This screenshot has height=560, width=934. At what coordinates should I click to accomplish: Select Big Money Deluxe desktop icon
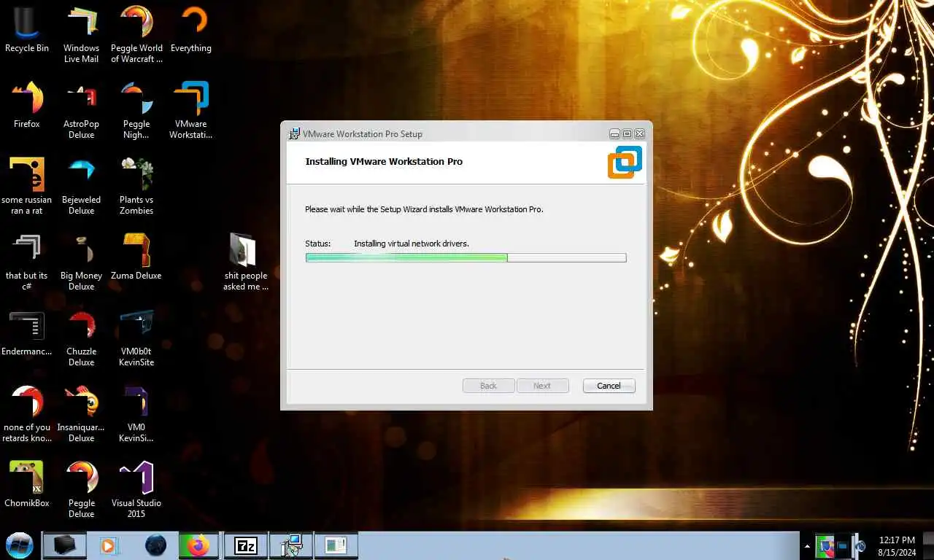pos(81,262)
